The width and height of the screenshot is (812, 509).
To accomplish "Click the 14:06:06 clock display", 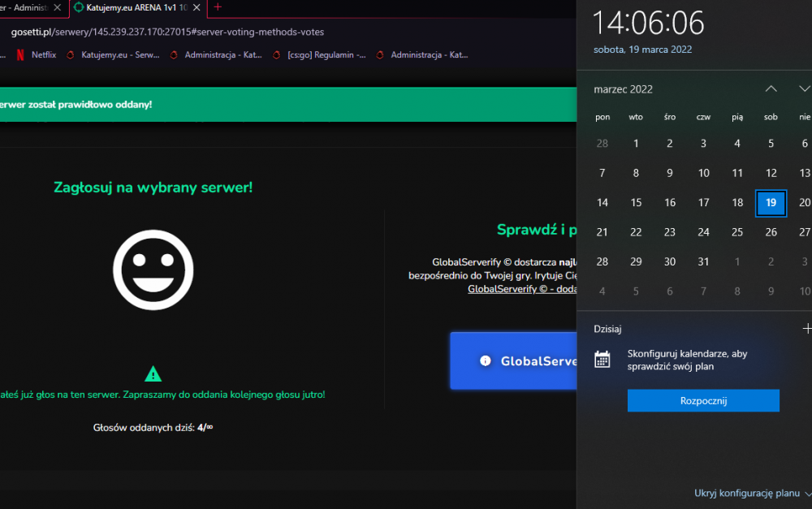I will coord(648,23).
